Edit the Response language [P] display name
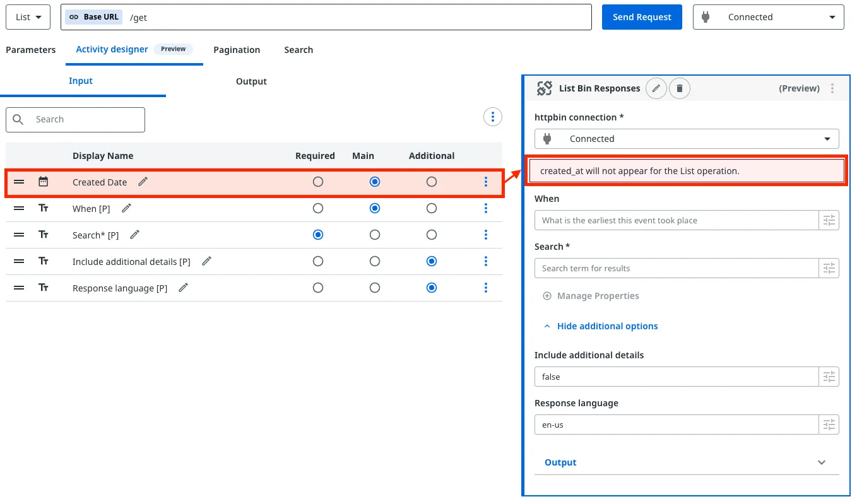857x504 pixels. pos(184,288)
